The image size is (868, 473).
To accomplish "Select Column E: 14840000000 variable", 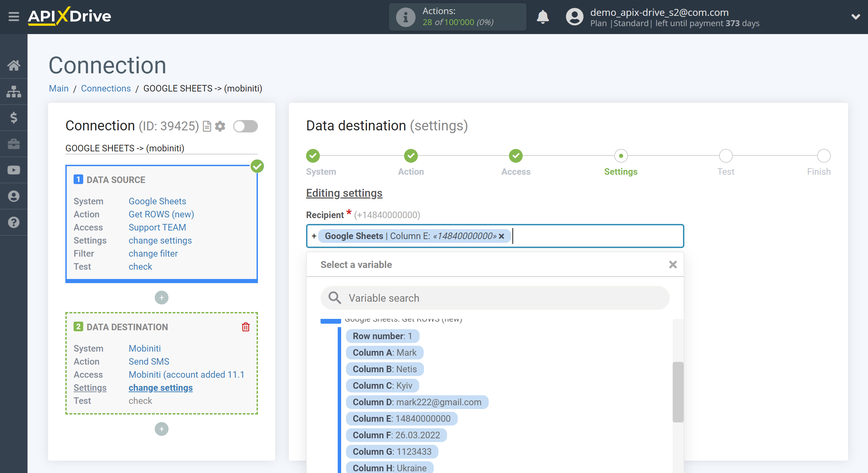I will (x=402, y=419).
